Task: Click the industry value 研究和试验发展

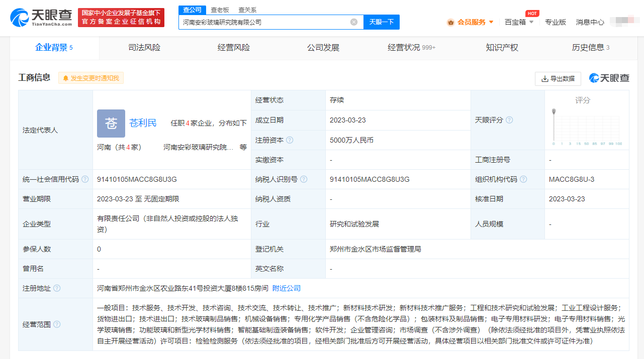Action: click(x=354, y=224)
